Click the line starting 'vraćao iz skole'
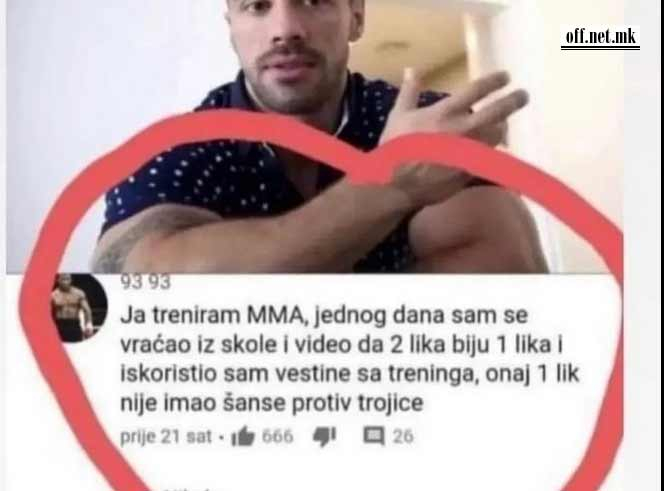 [x=342, y=345]
